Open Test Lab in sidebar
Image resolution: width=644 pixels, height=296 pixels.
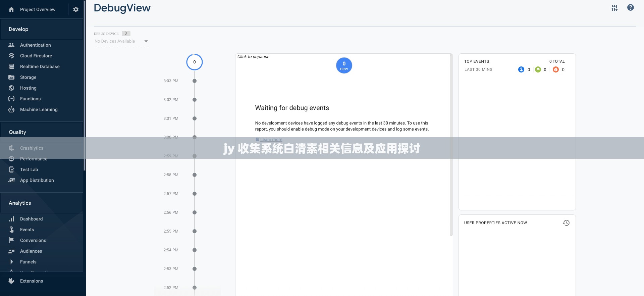click(x=29, y=169)
